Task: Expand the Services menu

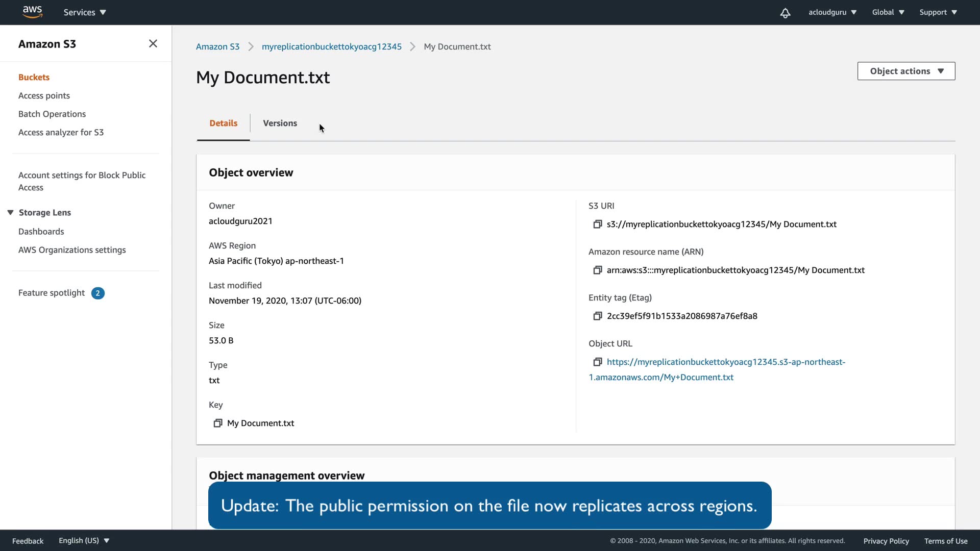Action: (x=85, y=12)
